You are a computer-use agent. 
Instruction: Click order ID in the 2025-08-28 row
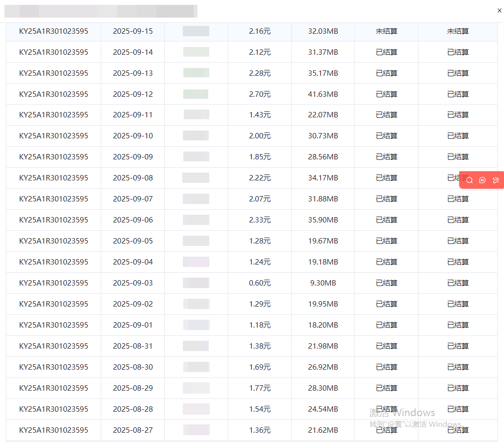tap(54, 409)
